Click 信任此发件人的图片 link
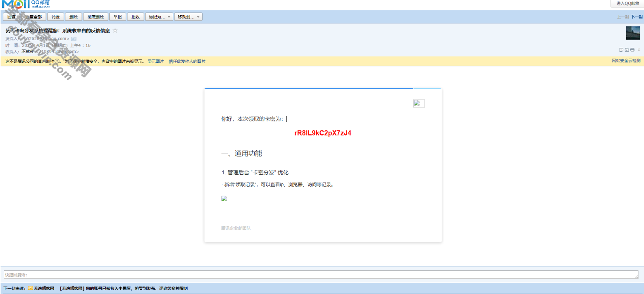Image resolution: width=644 pixels, height=294 pixels. tap(187, 61)
